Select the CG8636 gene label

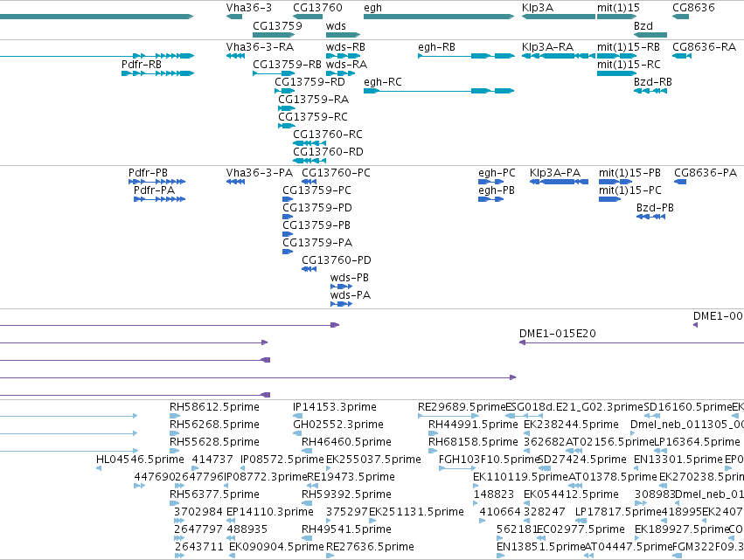693,8
